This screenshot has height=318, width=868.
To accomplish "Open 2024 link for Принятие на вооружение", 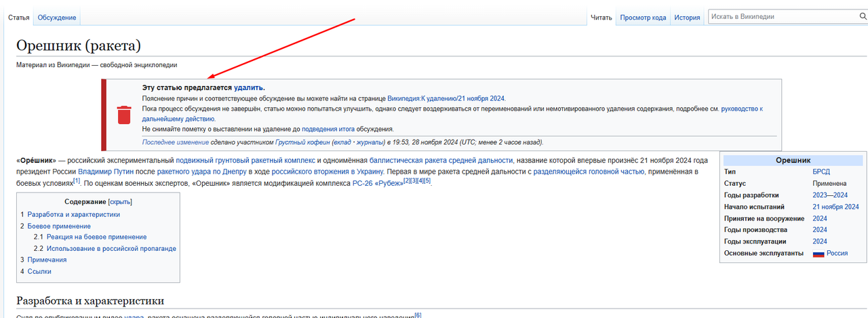I will point(820,218).
